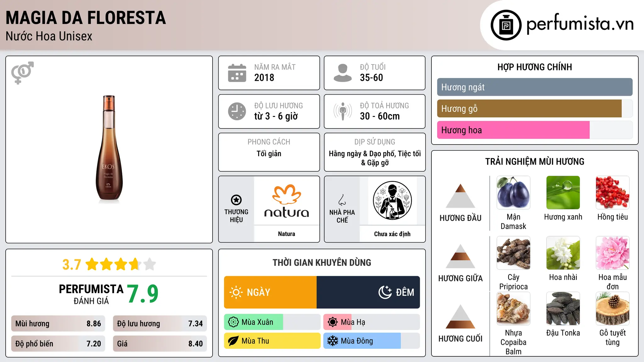Click the Ekos perfume bottle product image
This screenshot has width=644, height=362.
(x=109, y=148)
